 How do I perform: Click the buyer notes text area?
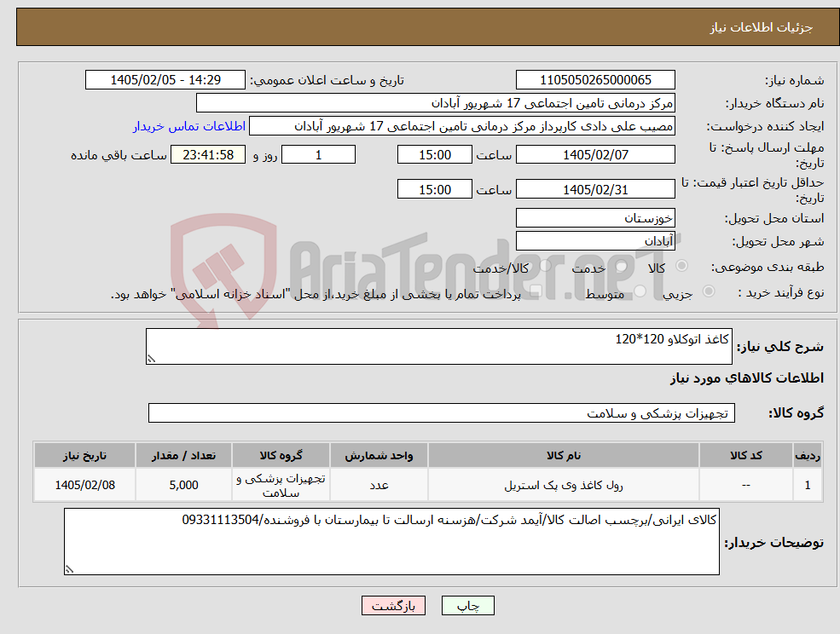pos(391,541)
